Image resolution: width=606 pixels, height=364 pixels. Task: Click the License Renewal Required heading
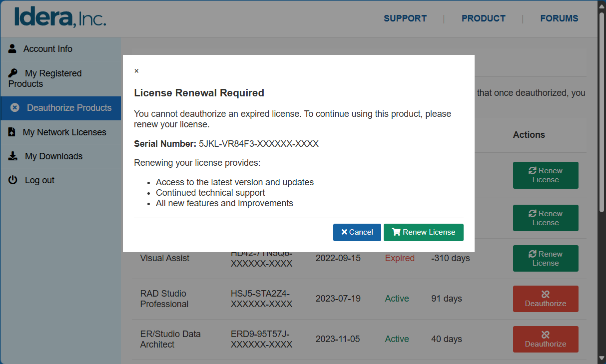[x=199, y=93]
